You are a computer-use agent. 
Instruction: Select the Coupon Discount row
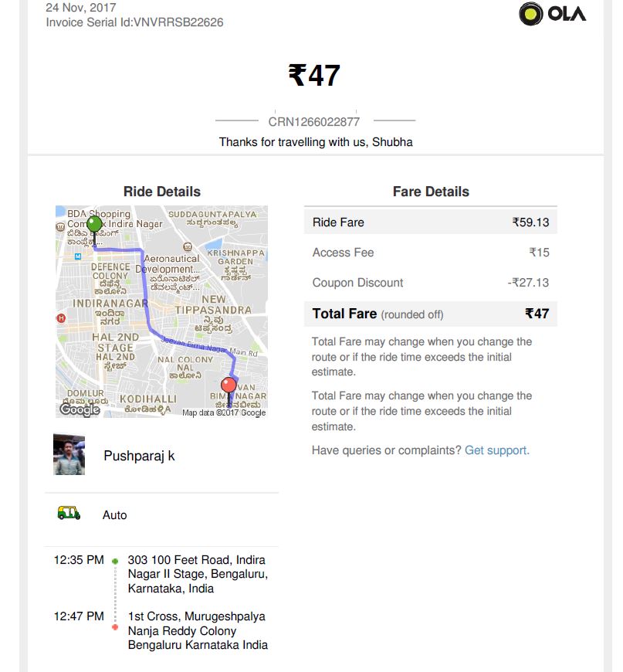pos(430,283)
